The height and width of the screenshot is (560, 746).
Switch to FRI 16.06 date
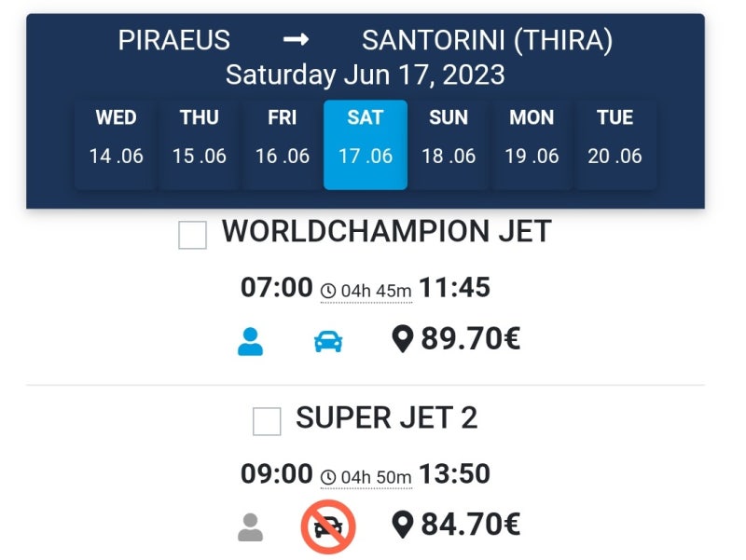tap(283, 144)
